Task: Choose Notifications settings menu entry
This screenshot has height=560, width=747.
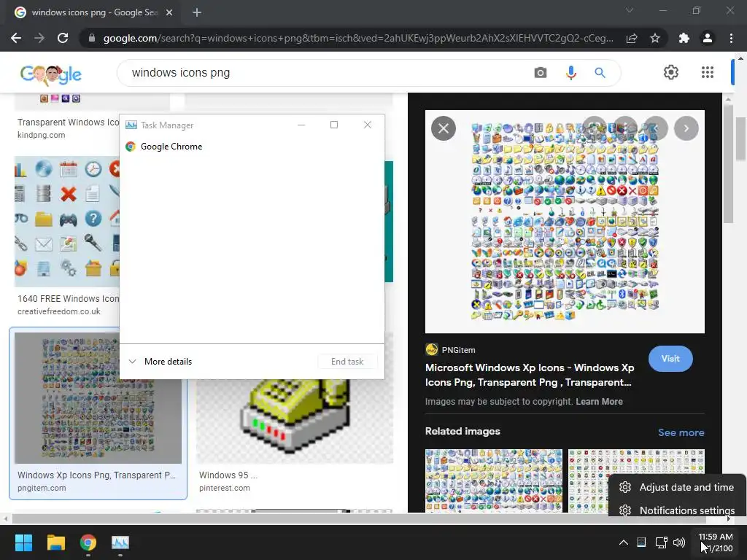Action: [676, 510]
